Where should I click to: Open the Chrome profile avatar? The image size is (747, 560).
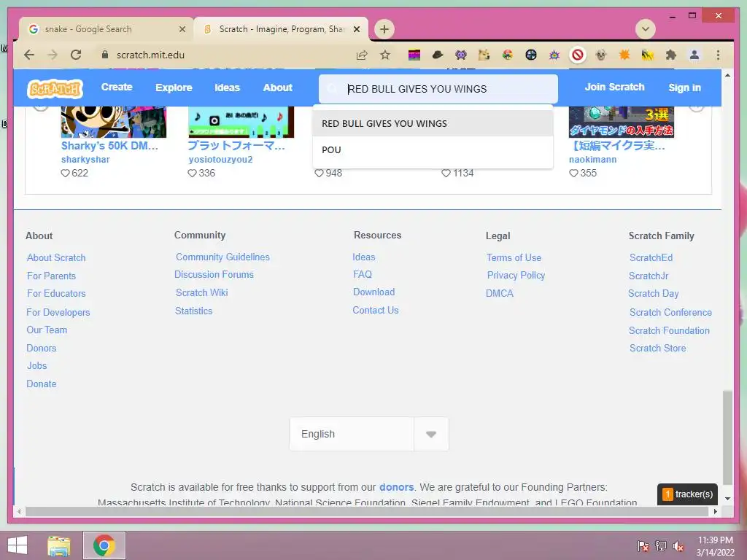pos(694,55)
